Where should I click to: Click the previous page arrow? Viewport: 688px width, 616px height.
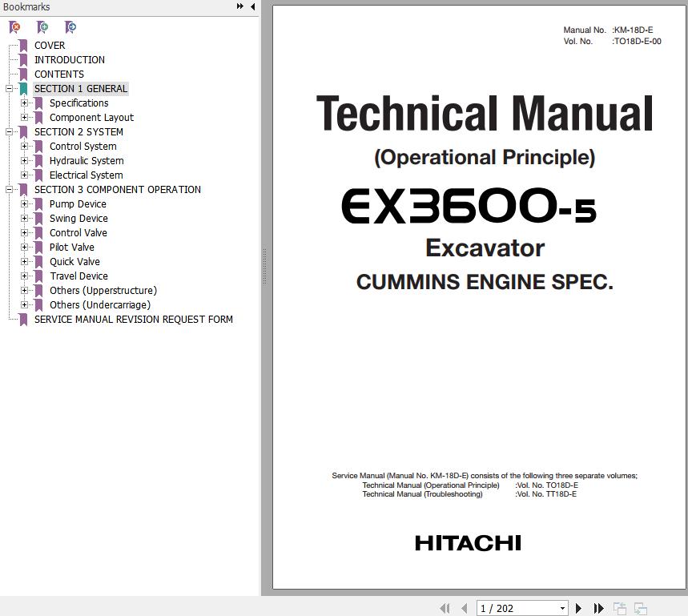(x=465, y=609)
